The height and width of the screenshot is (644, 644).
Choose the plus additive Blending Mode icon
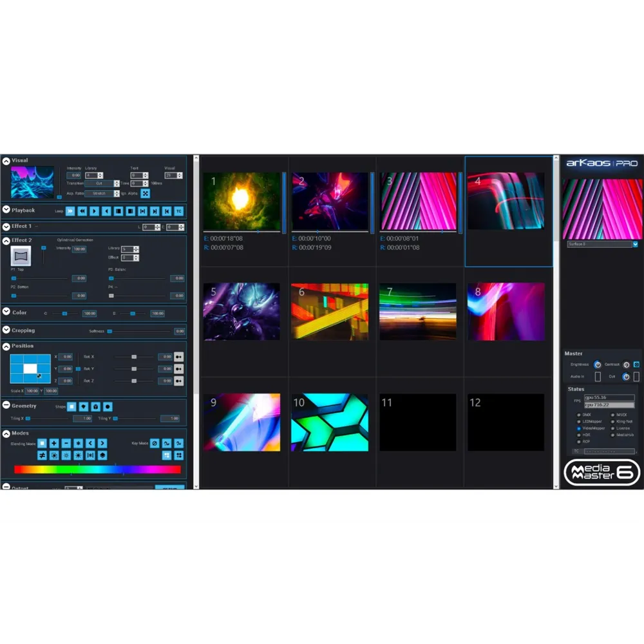[x=54, y=443]
